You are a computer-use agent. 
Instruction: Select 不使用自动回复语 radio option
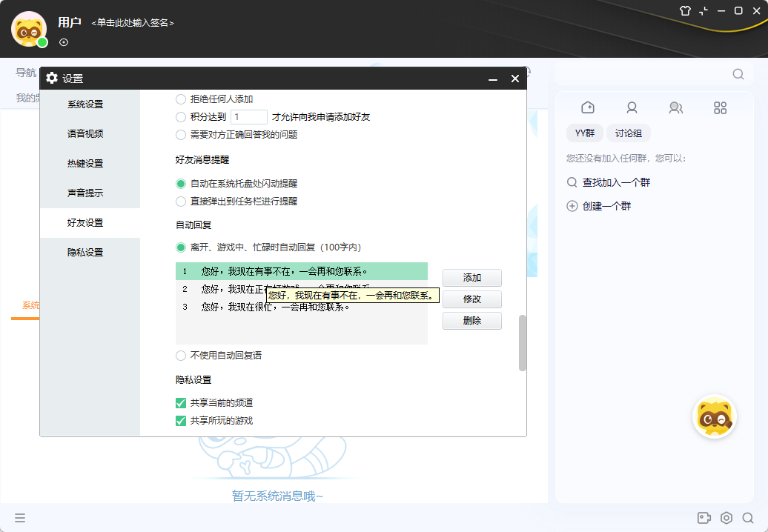click(181, 356)
